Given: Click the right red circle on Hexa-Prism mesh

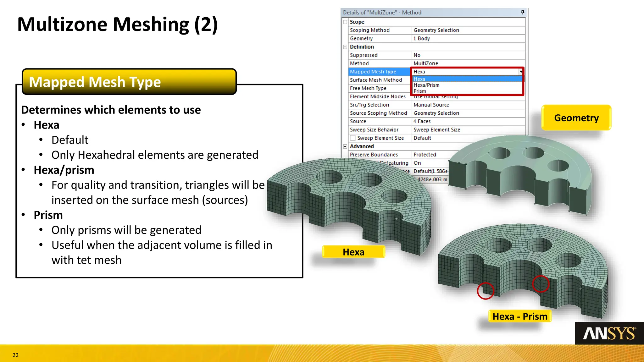Looking at the screenshot, I should 541,284.
